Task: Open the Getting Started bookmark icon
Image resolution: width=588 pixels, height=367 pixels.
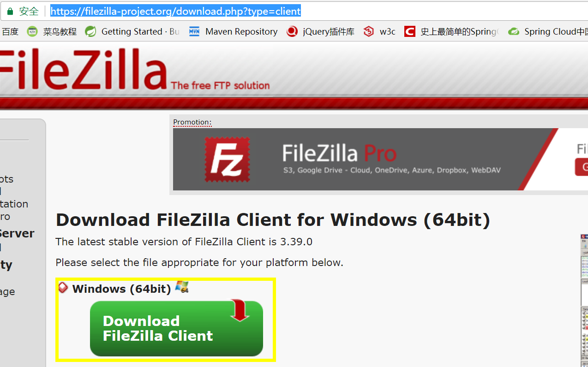Action: (x=91, y=31)
